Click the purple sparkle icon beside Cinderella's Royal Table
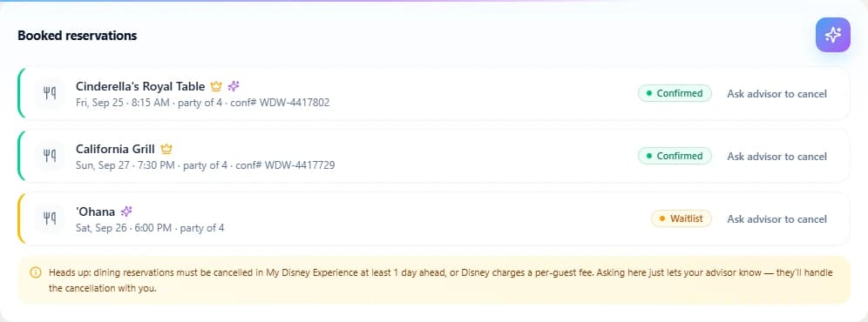This screenshot has height=322, width=868. tap(234, 86)
